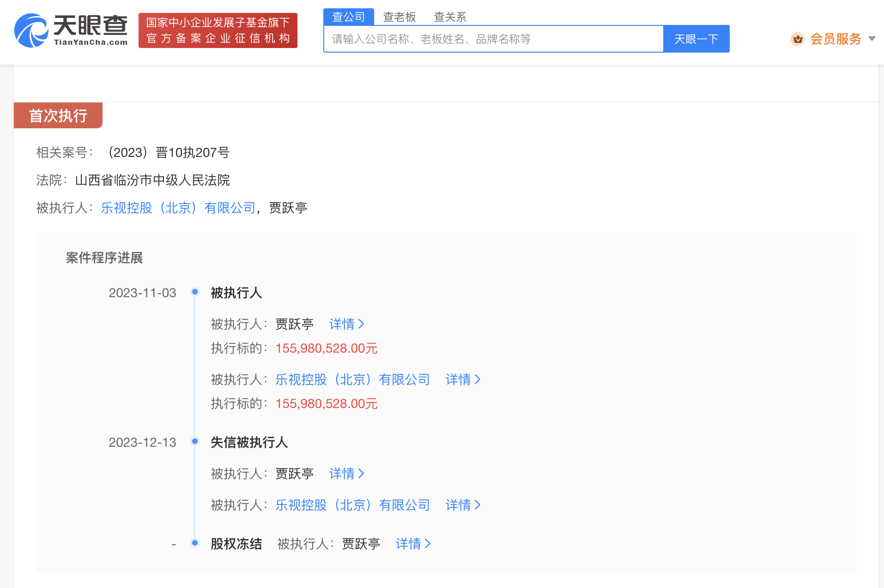Click the 股权冻结 timeline dot
This screenshot has height=588, width=884.
tap(195, 543)
